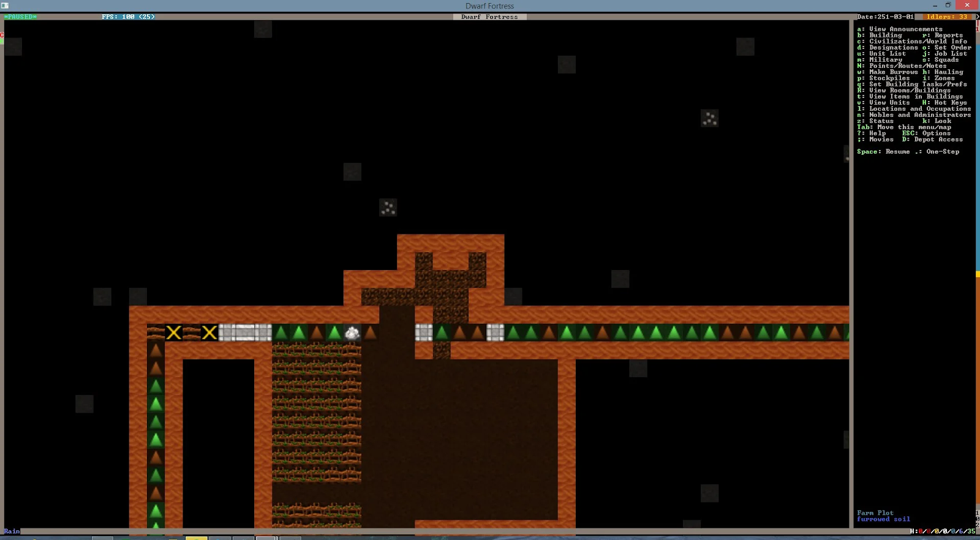Open the Stockpiles menu
The image size is (980, 540).
click(x=883, y=78)
